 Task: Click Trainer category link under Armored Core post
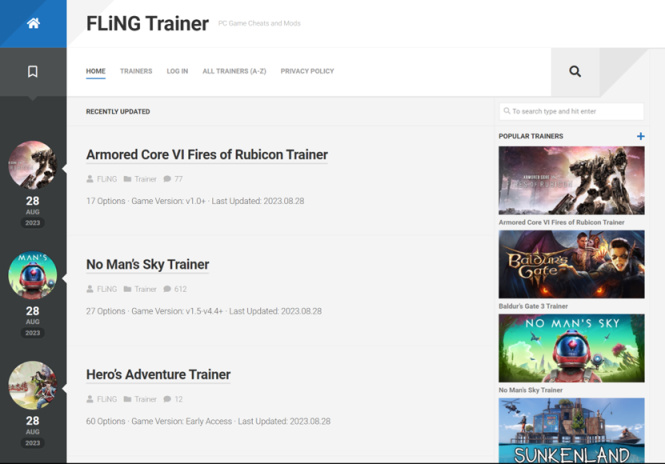tap(145, 179)
